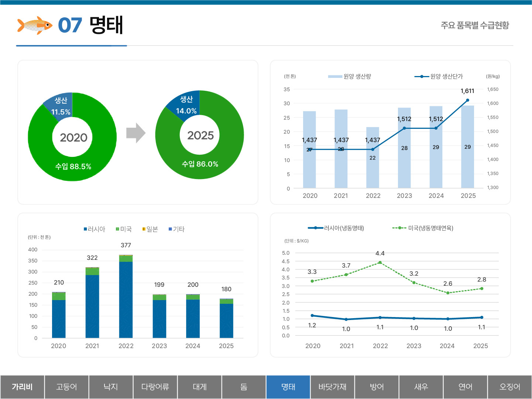Click the 미국 legend color swatch
This screenshot has width=532, height=399.
point(117,229)
